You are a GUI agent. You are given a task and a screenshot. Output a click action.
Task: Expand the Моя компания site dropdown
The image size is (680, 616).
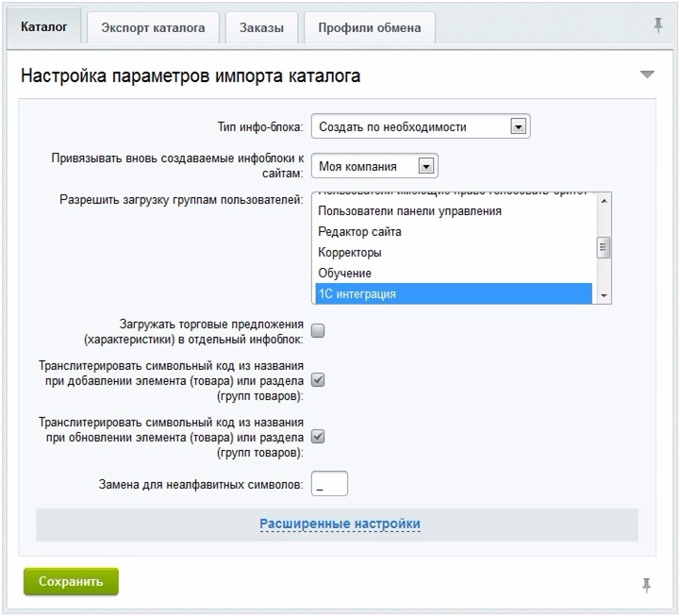(x=374, y=166)
